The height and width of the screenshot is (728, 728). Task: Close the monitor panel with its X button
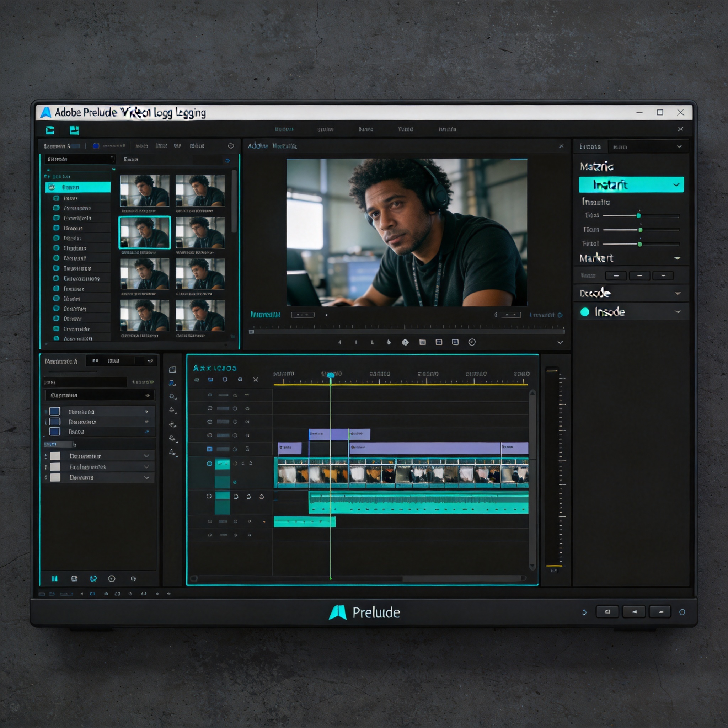click(x=561, y=146)
